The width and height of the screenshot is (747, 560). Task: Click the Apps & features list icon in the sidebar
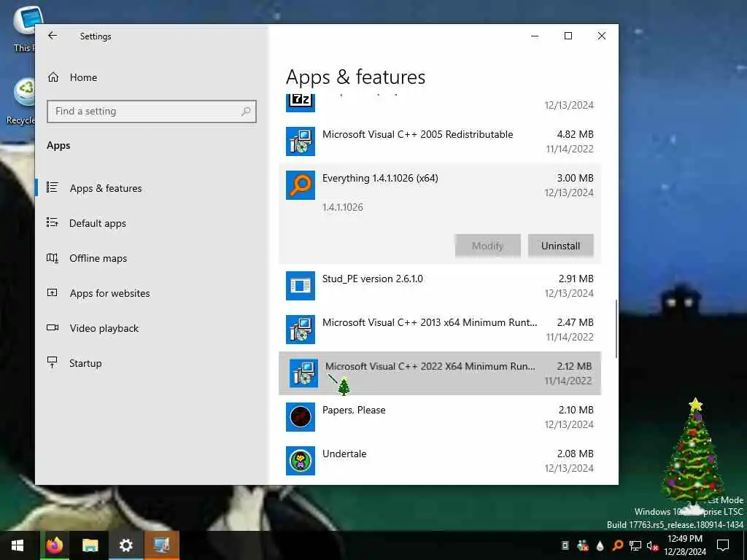point(53,187)
